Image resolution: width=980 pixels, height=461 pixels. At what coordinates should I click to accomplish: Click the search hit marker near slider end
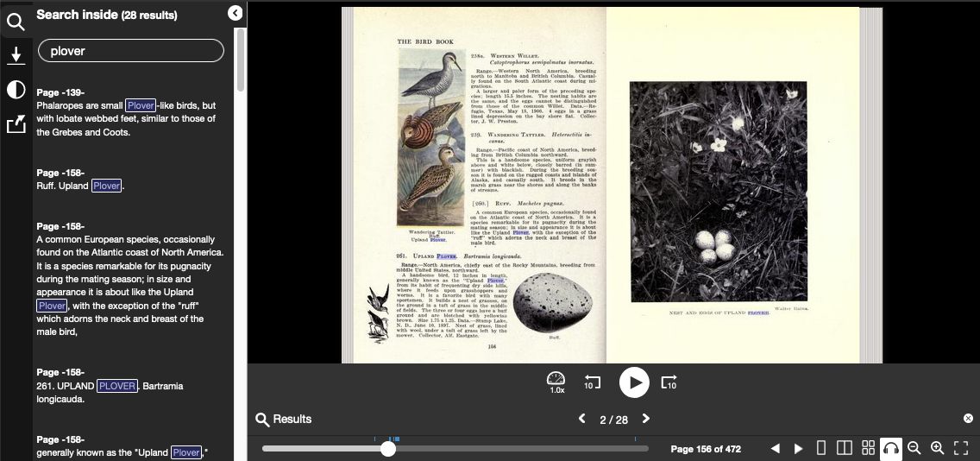(635, 439)
